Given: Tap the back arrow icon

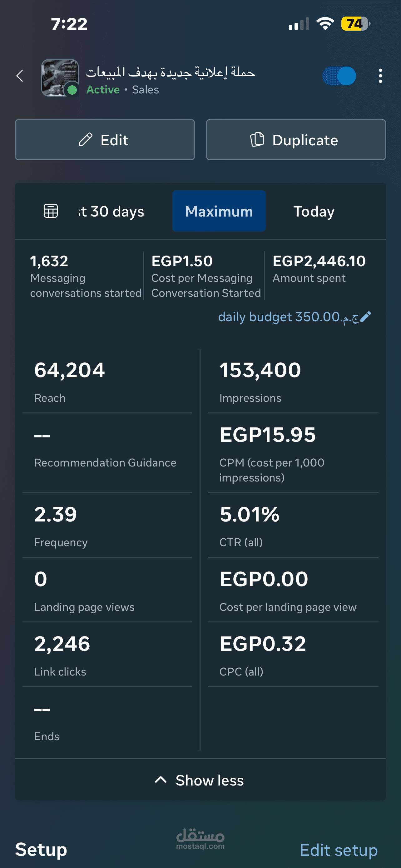Looking at the screenshot, I should tap(20, 76).
